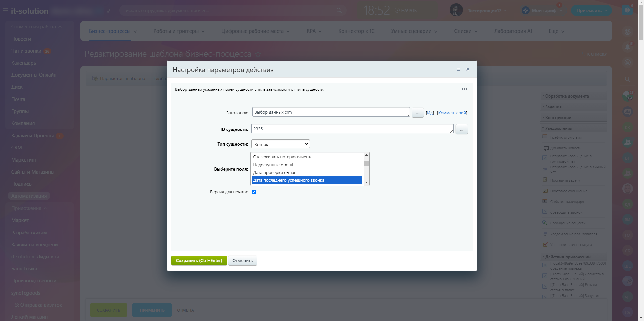Click the three-dots menu in description bar
Image resolution: width=644 pixels, height=321 pixels.
464,89
